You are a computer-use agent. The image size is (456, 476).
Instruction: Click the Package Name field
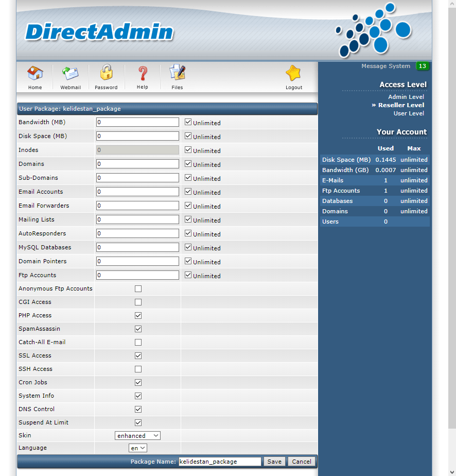coord(220,462)
